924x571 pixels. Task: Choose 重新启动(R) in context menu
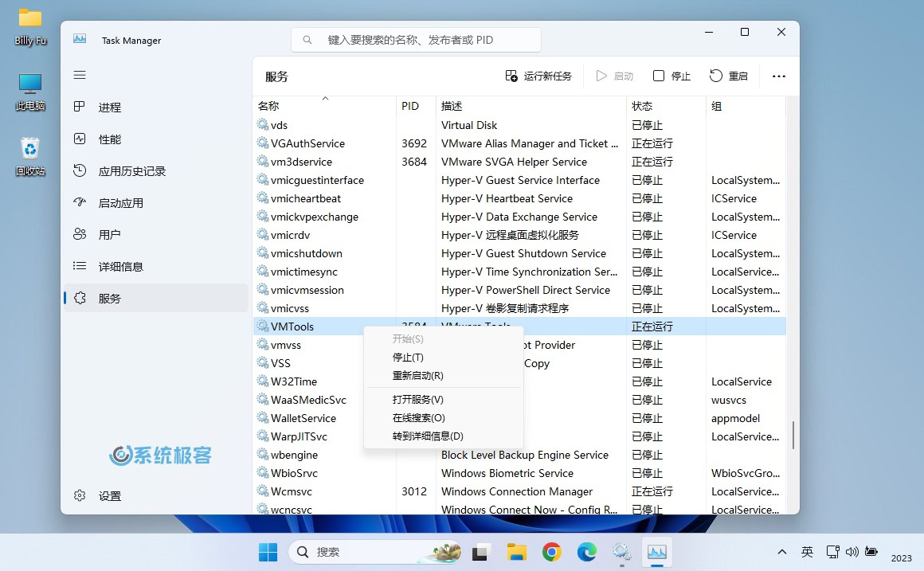[444, 375]
